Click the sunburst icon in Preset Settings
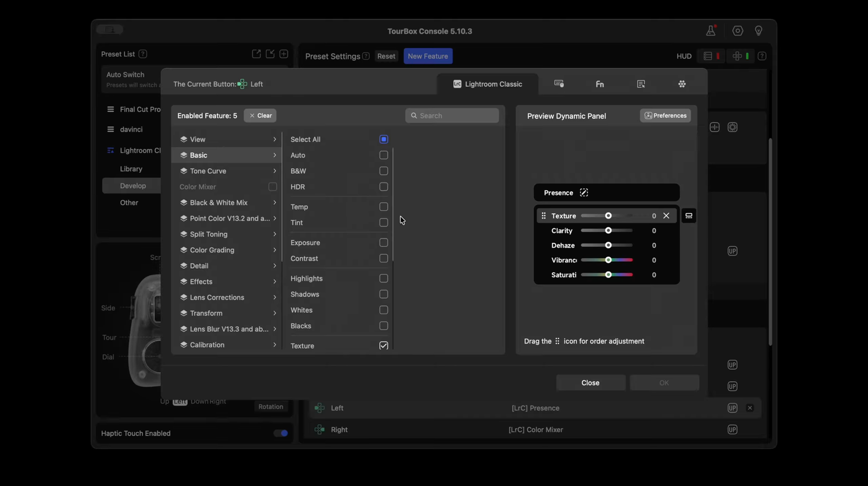Viewport: 868px width, 486px height. [x=733, y=127]
